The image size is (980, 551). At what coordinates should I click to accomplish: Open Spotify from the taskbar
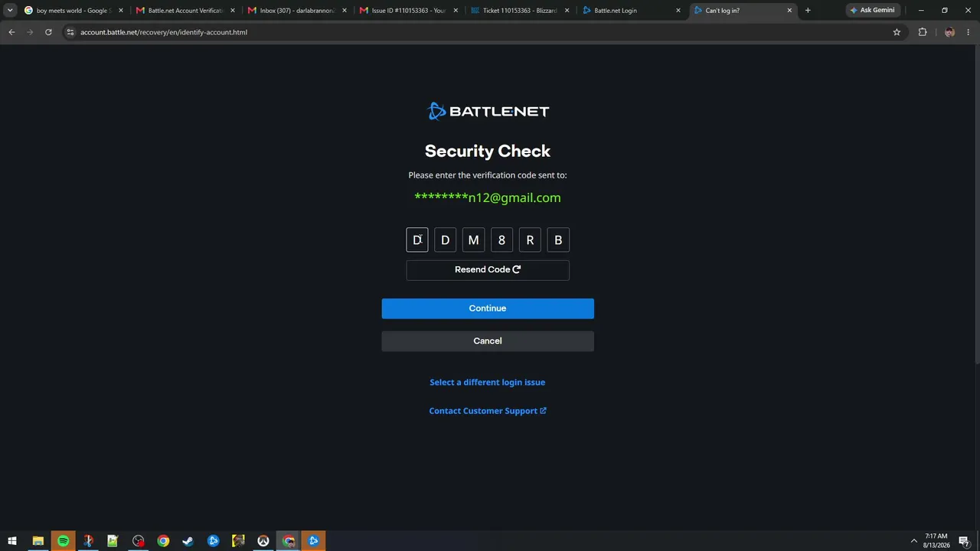point(63,541)
